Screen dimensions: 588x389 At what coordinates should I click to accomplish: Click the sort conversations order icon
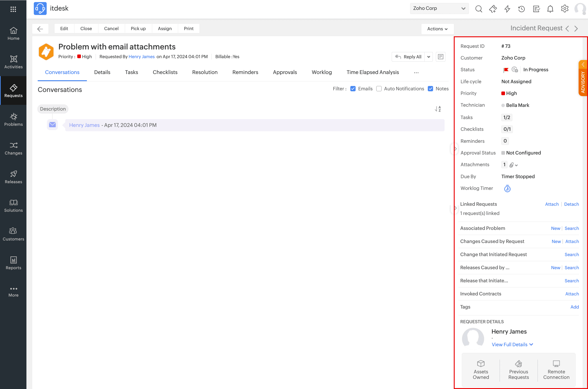[438, 109]
